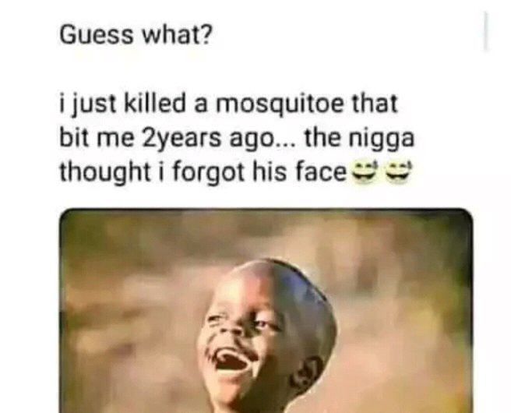The image size is (532, 413).
Task: Open the laughing child photo
Action: (x=266, y=310)
